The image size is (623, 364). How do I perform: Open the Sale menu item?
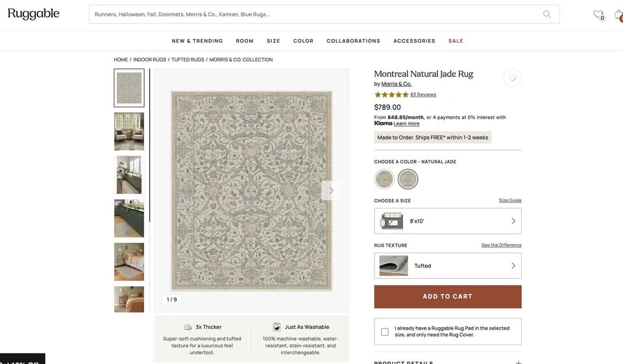tap(456, 41)
